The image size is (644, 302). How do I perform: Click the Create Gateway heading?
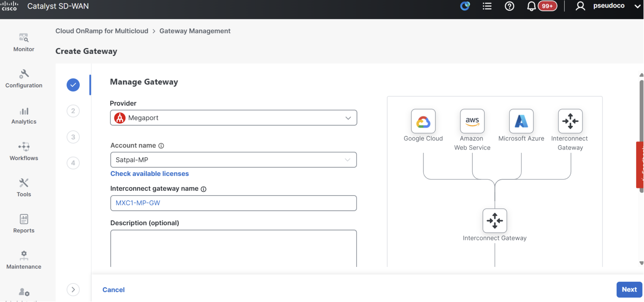[x=86, y=51]
